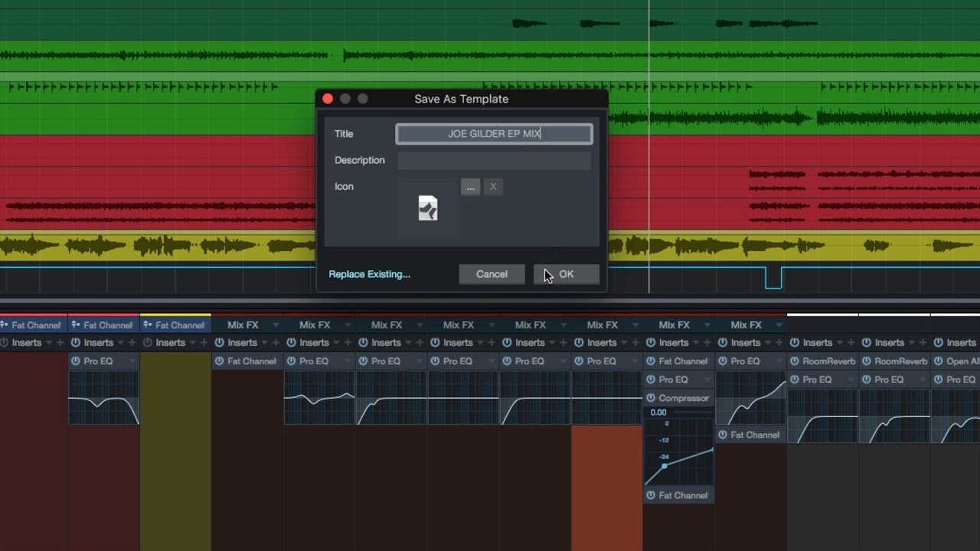Select the yellow-topped Fat Channel header
Image resolution: width=980 pixels, height=551 pixels.
(x=175, y=325)
